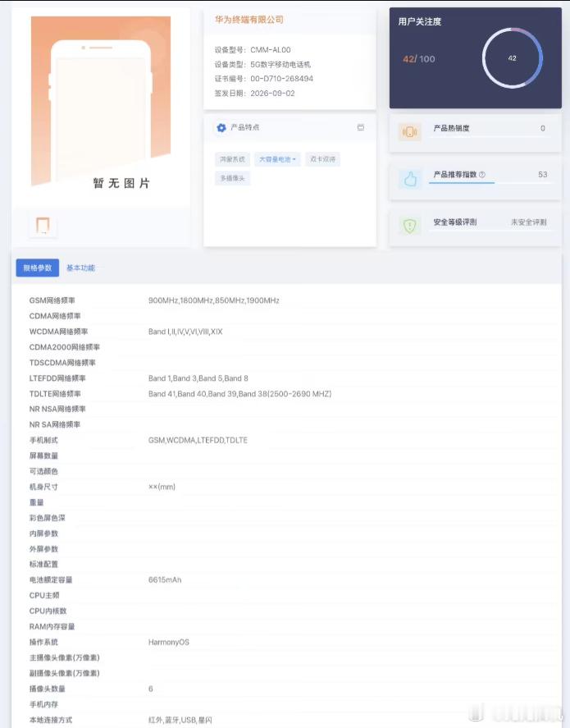
Task: Click the thumbs-up icon for 产品推荐指数
Action: [410, 179]
